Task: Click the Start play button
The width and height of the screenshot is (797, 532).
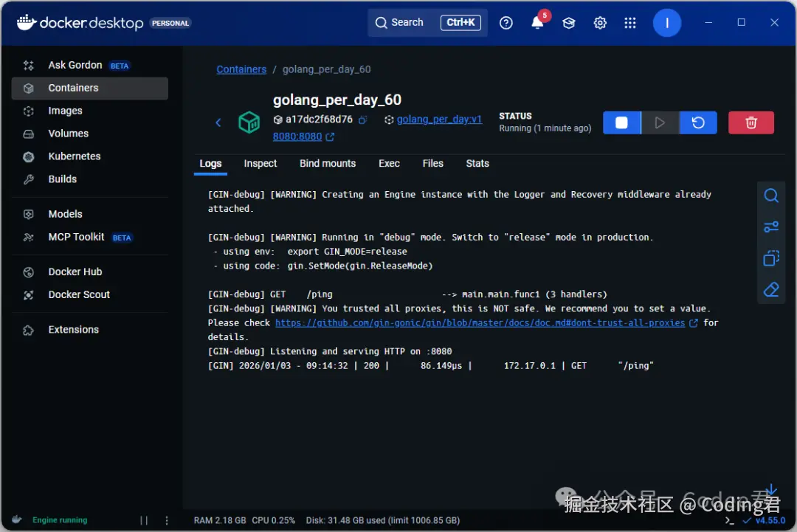Action: pyautogui.click(x=660, y=122)
